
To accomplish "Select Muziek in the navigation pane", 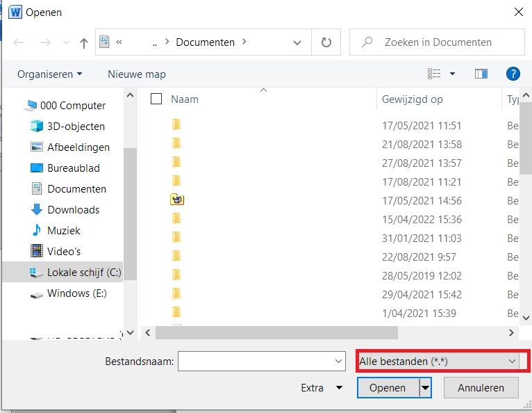I will (64, 231).
